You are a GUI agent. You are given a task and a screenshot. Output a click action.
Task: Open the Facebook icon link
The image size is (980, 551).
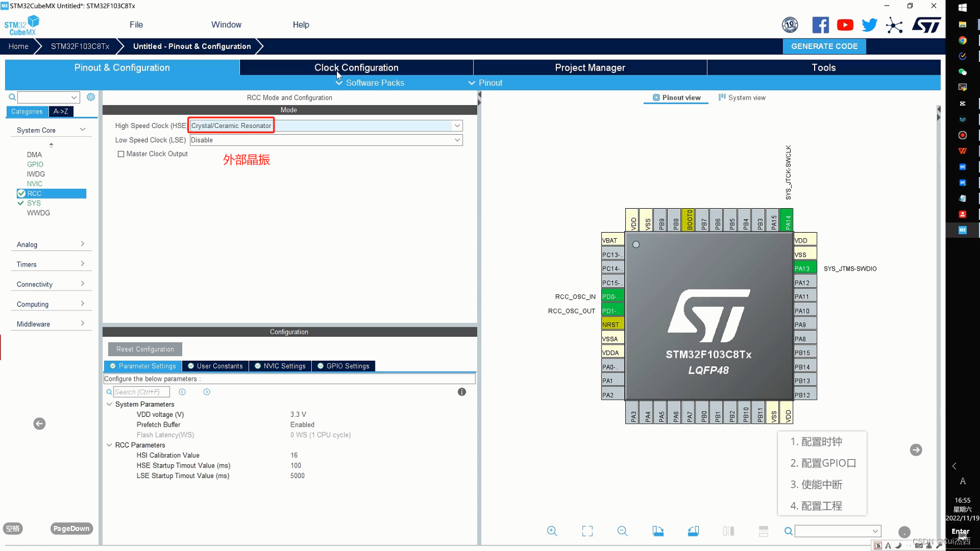pos(820,25)
